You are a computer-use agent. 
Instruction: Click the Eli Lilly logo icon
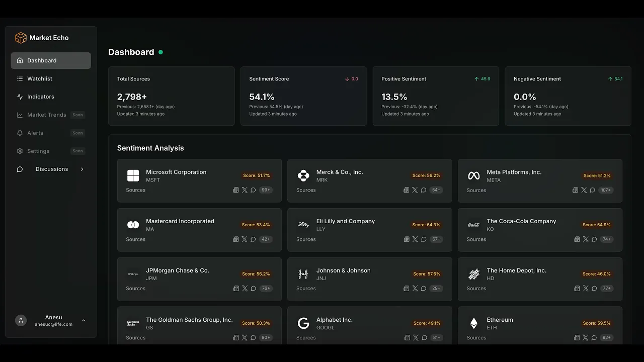coord(303,225)
